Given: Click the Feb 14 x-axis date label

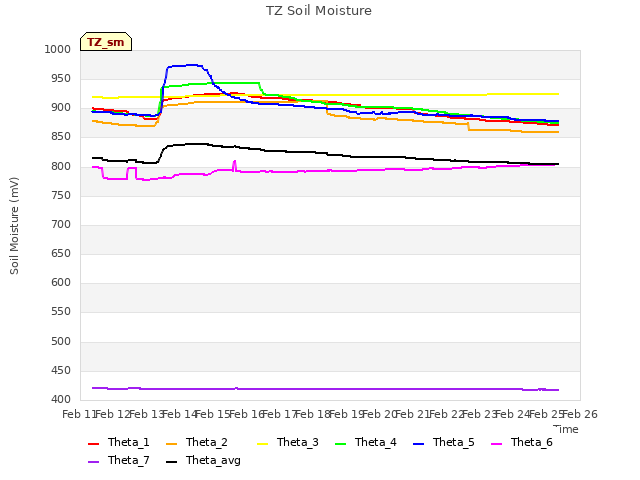Looking at the screenshot, I should [x=180, y=414].
